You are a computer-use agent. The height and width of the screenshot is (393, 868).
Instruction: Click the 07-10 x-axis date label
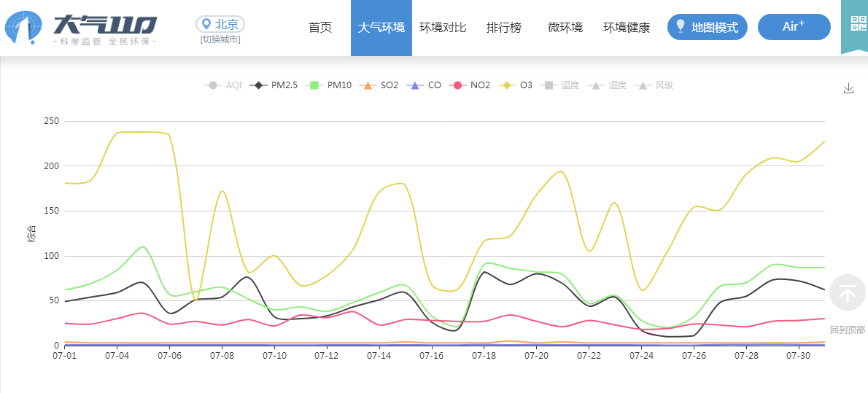click(x=274, y=355)
